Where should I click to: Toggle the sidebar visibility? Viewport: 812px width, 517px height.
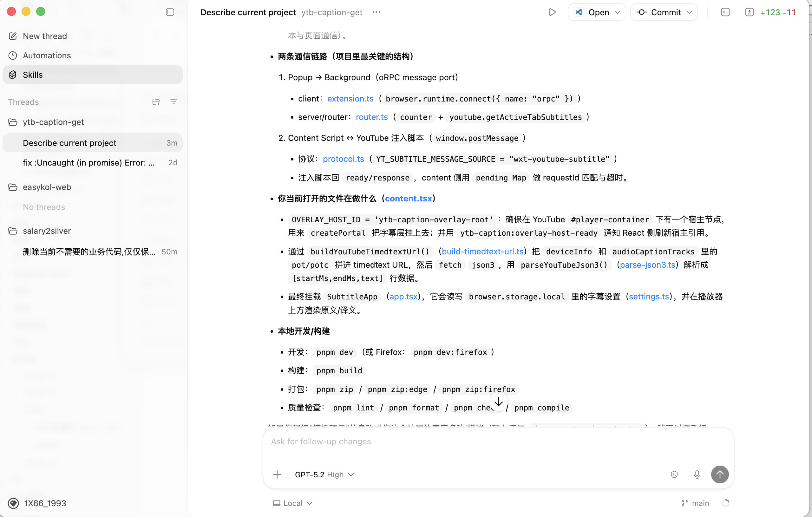(x=170, y=12)
